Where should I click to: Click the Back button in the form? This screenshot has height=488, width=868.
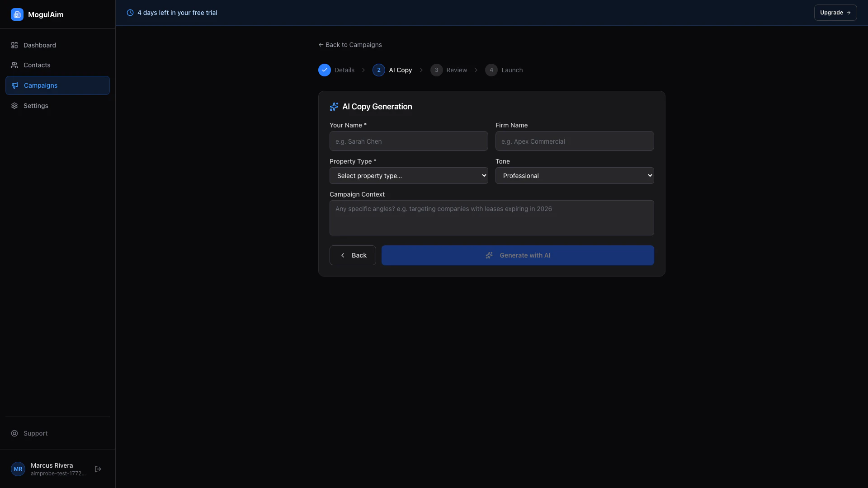tap(353, 255)
